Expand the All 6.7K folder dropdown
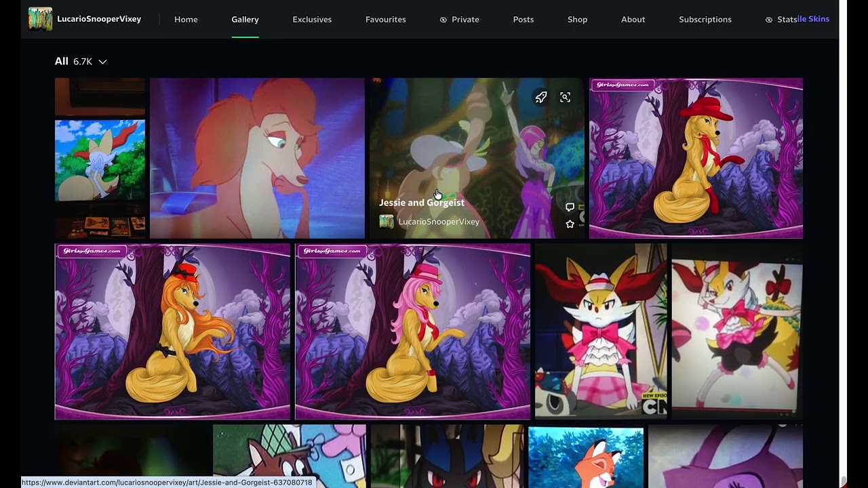The width and height of the screenshot is (868, 488). tap(81, 61)
